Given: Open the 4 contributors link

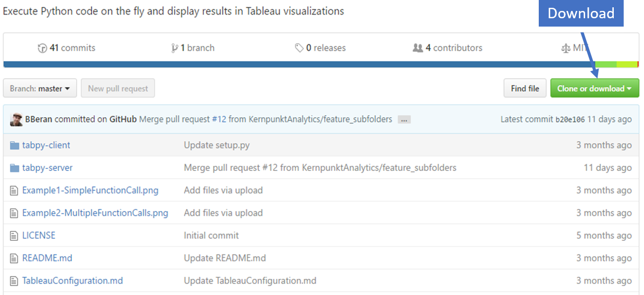Looking at the screenshot, I should (448, 48).
